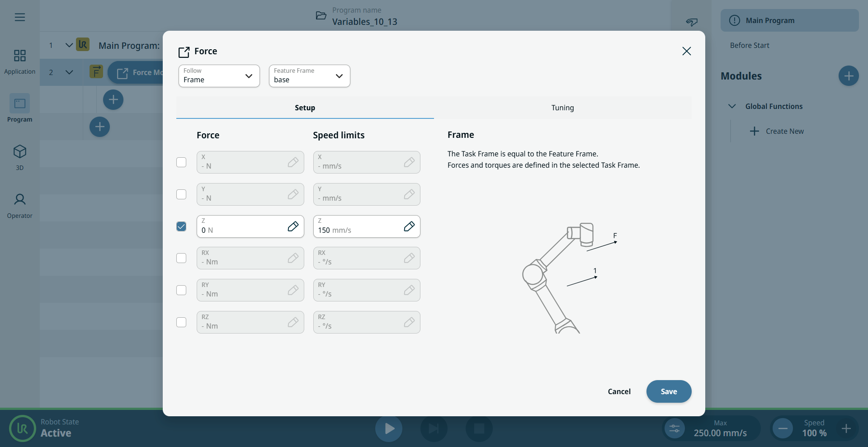Enable the RZ torque checkbox

[181, 322]
